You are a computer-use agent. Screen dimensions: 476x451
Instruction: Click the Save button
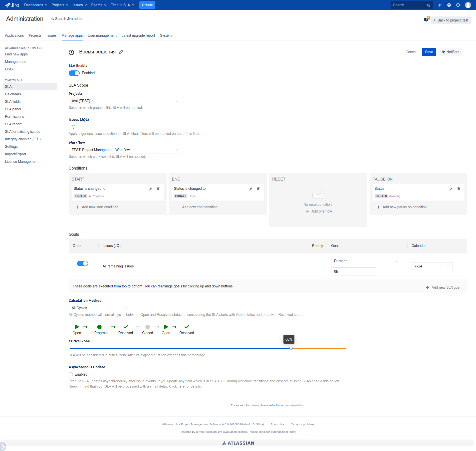[429, 52]
